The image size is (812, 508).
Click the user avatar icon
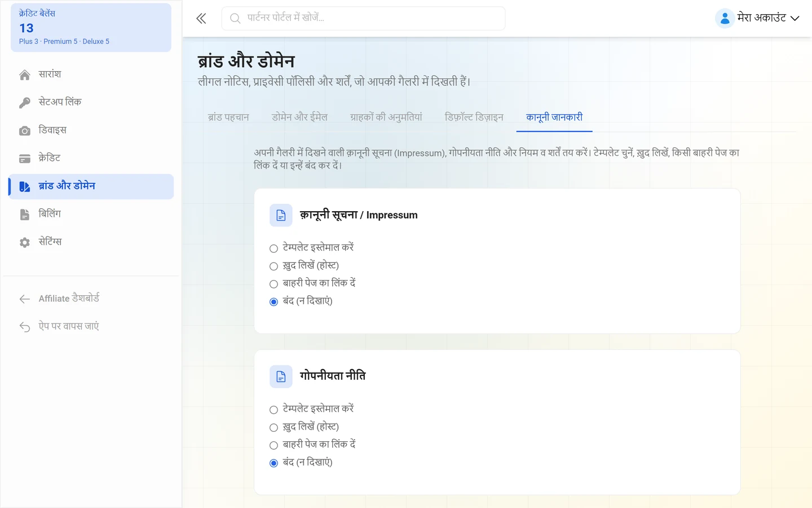pyautogui.click(x=725, y=18)
